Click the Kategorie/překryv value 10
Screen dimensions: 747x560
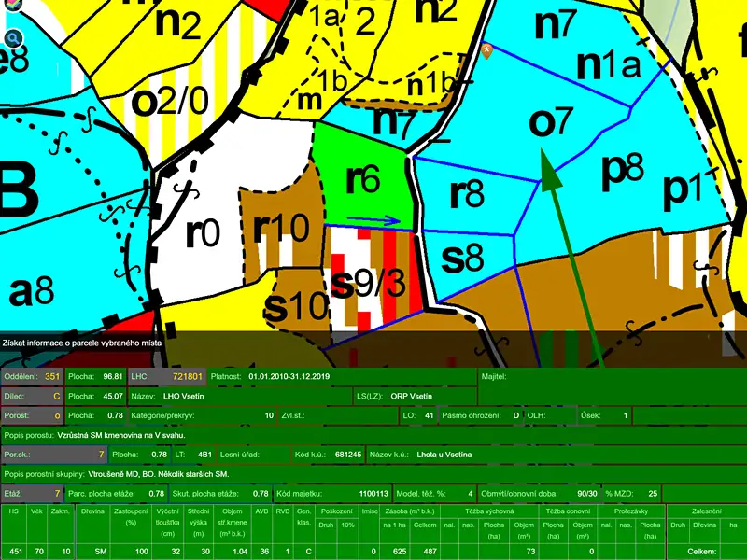click(x=269, y=415)
